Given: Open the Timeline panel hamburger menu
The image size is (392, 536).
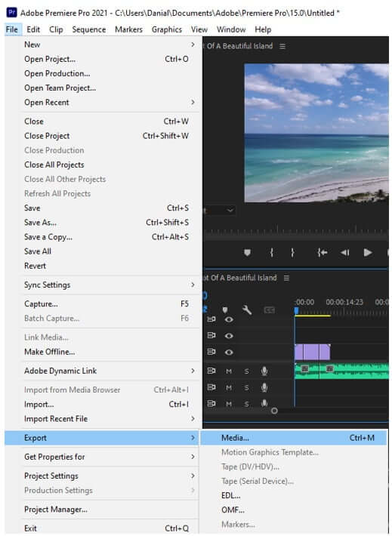Looking at the screenshot, I should coord(286,278).
